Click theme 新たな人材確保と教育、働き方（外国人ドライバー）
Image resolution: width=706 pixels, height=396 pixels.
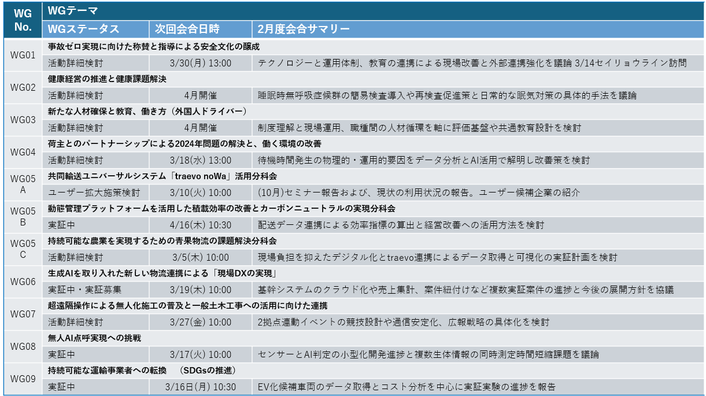pyautogui.click(x=147, y=111)
